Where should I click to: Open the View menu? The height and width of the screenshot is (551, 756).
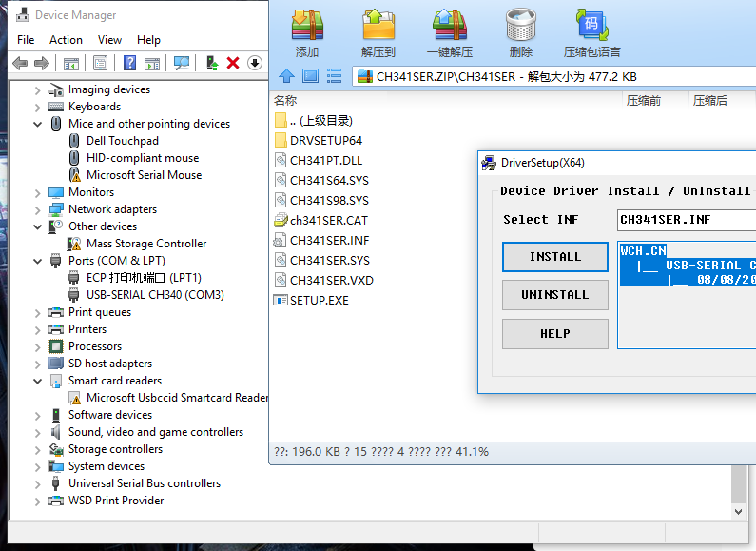click(109, 40)
